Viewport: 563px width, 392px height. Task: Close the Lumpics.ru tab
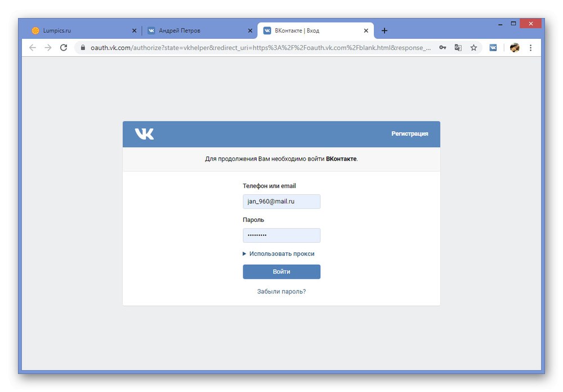click(x=134, y=30)
